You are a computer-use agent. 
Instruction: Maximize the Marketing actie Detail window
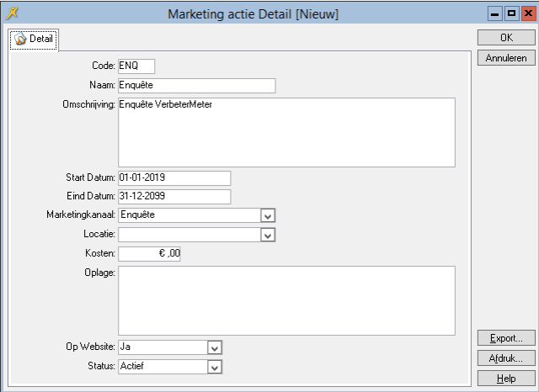coord(511,14)
